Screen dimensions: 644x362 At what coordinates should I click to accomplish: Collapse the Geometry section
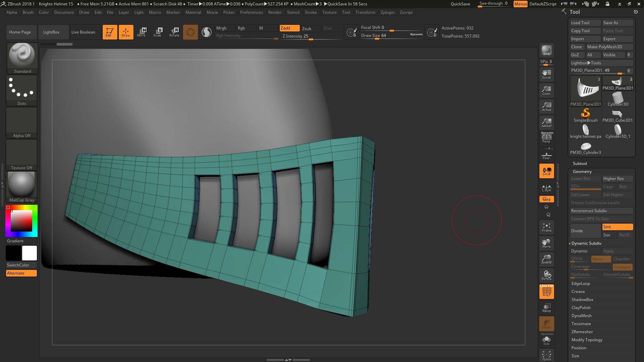point(582,172)
